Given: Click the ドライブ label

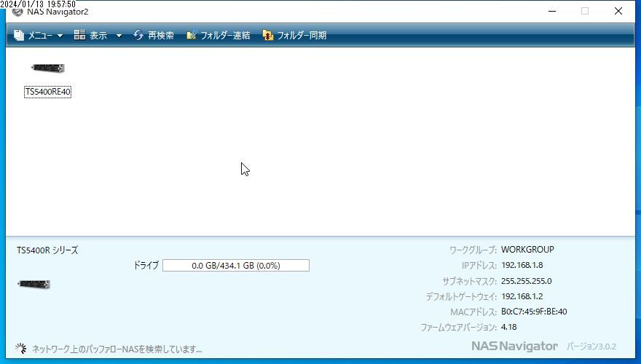Looking at the screenshot, I should (146, 266).
